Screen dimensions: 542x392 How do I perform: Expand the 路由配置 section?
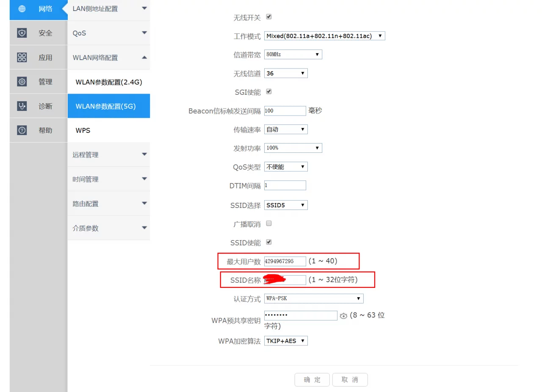tap(108, 203)
